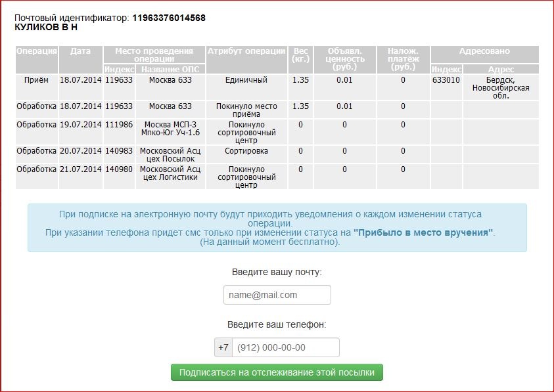The image size is (554, 392).
Task: Click the Адресовано column header
Action: tap(484, 51)
